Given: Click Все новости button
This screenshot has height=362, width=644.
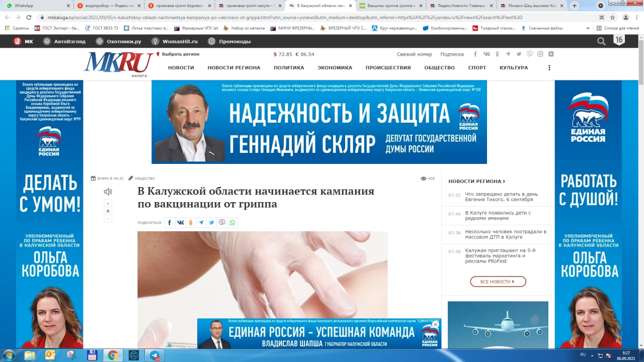Looking at the screenshot, I should [x=498, y=282].
